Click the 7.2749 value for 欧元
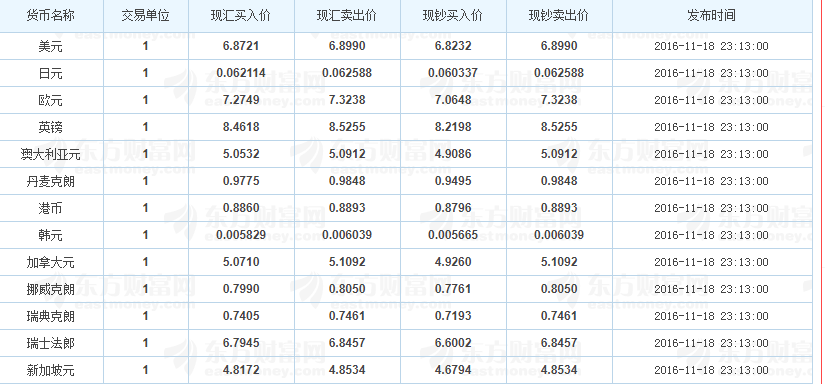825x384 pixels. [241, 100]
